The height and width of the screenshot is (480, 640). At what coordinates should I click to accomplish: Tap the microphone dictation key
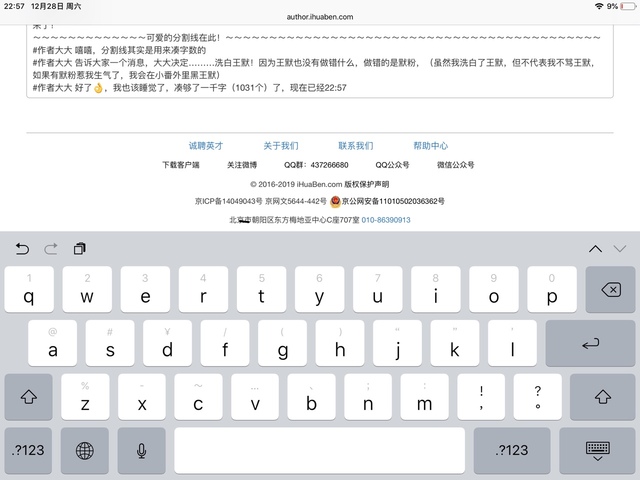click(x=141, y=450)
